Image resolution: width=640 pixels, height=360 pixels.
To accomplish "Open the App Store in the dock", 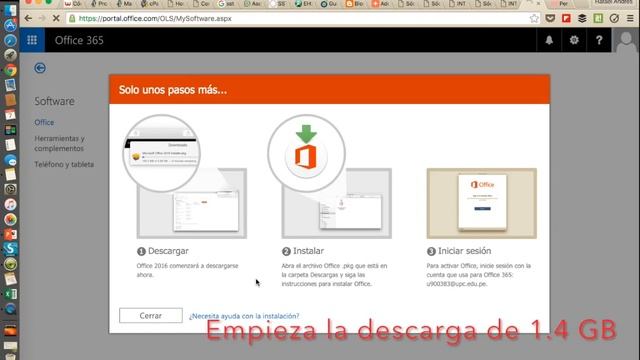I will pyautogui.click(x=10, y=25).
